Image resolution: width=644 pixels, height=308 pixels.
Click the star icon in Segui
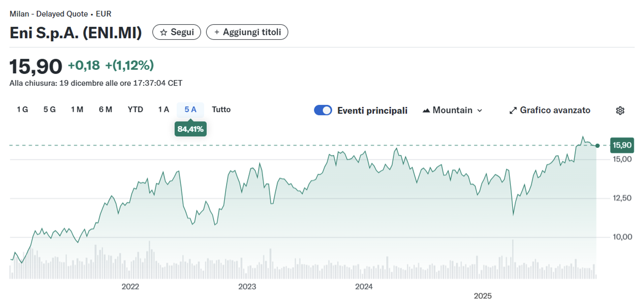(x=164, y=32)
